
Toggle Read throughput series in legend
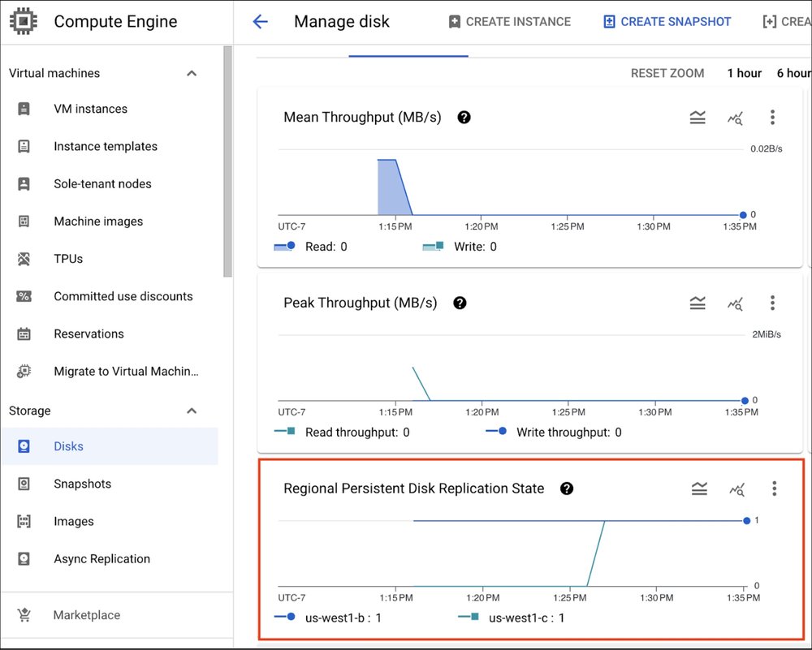(342, 433)
